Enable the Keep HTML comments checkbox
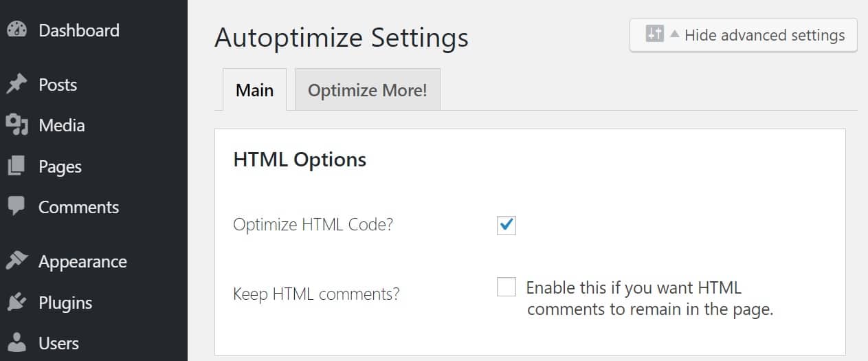The width and height of the screenshot is (868, 361). click(x=507, y=287)
